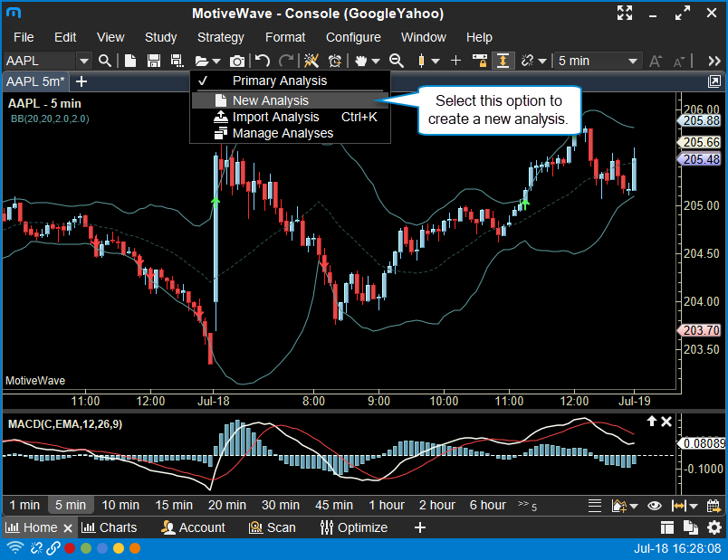Expand the open folder dropdown arrow
Image resolution: width=728 pixels, height=560 pixels.
coord(216,61)
